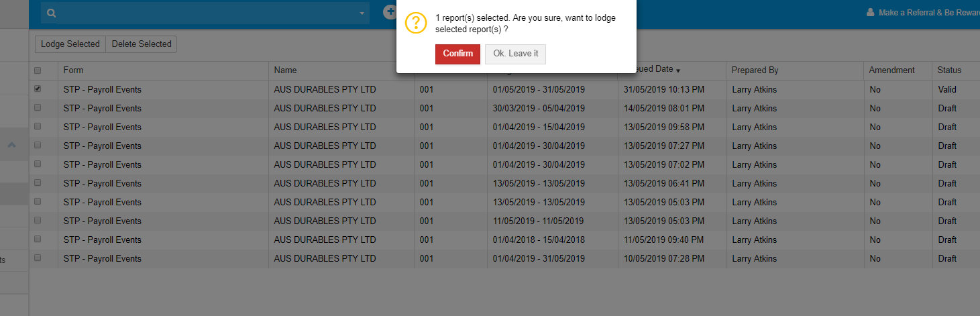
Task: Click the referral person icon
Action: 871,13
